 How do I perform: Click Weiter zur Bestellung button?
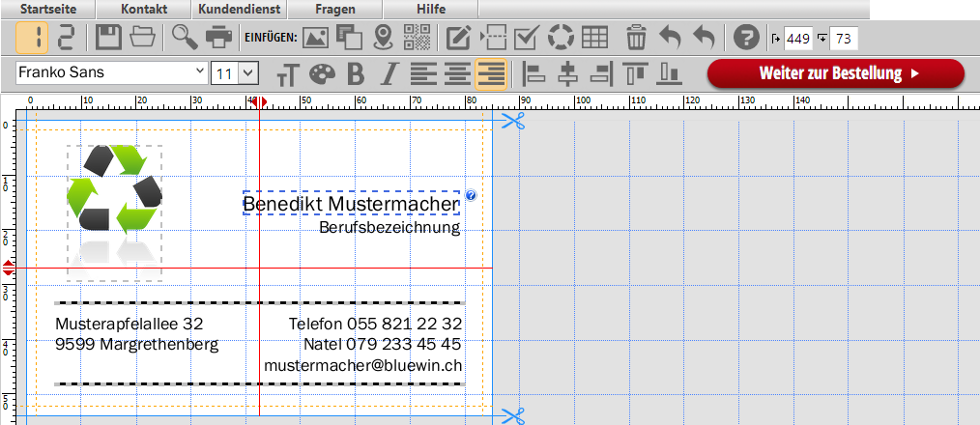coord(836,73)
